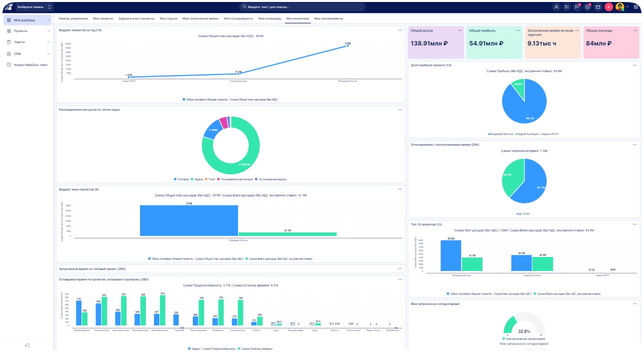Toggle Сумма Осталось времени legend entry
The height and width of the screenshot is (352, 644).
point(254,348)
